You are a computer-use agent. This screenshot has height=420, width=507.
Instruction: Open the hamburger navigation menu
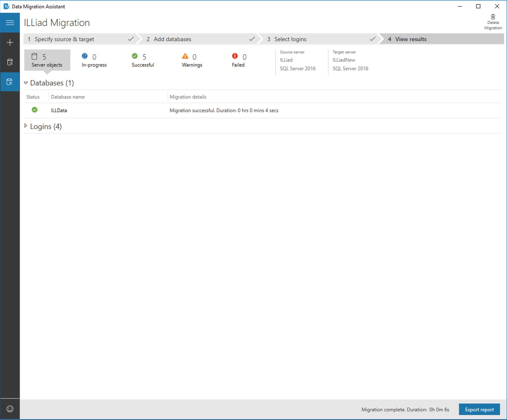point(10,22)
